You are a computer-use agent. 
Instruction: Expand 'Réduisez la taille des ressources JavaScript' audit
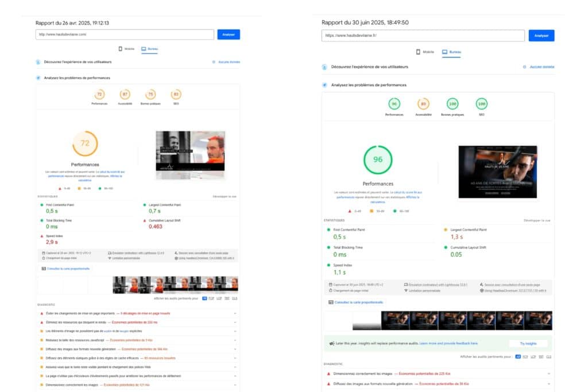138,340
